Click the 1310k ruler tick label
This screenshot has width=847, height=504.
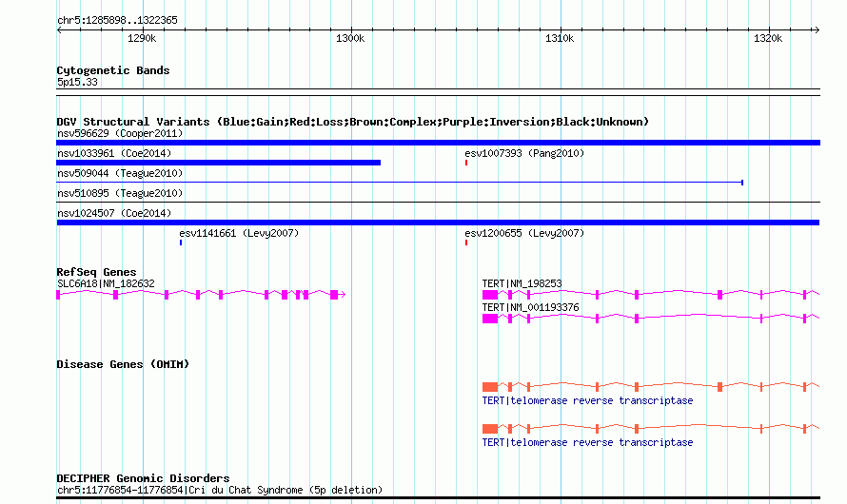point(560,38)
